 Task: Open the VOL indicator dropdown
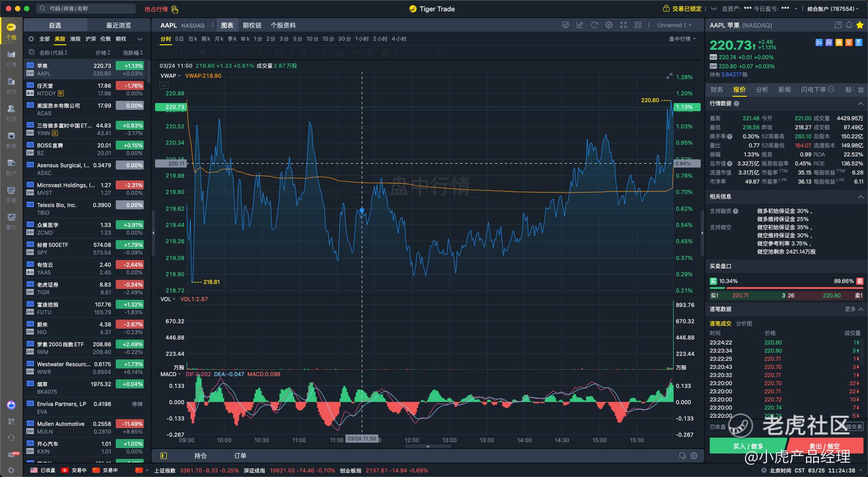click(168, 299)
